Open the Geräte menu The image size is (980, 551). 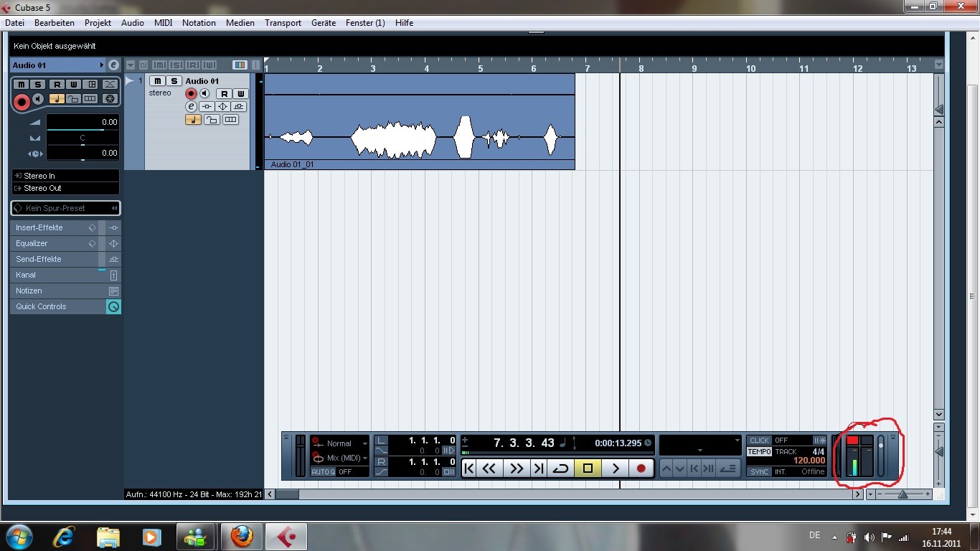coord(324,23)
